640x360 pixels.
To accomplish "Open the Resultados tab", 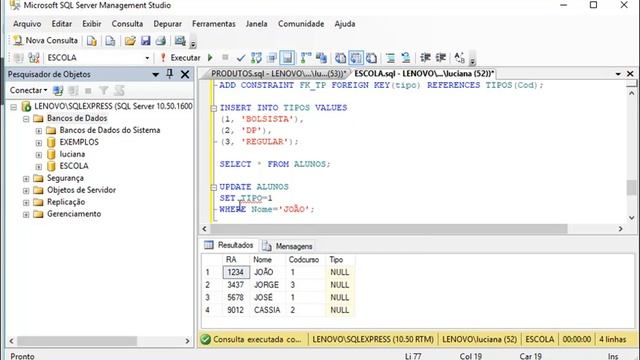I will tap(229, 245).
